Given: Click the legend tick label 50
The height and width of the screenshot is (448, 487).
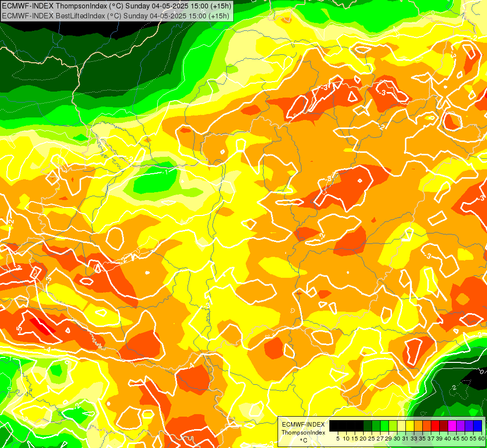Looking at the screenshot, I should (x=465, y=439).
